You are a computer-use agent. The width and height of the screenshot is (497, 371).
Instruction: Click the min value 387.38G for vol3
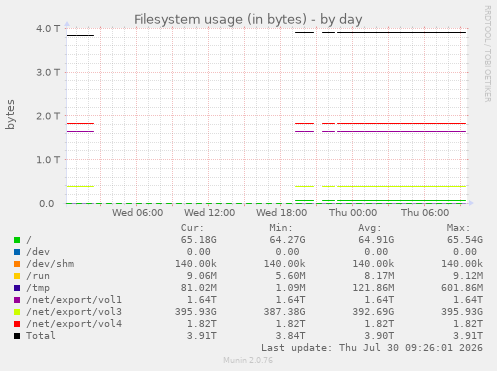click(284, 312)
